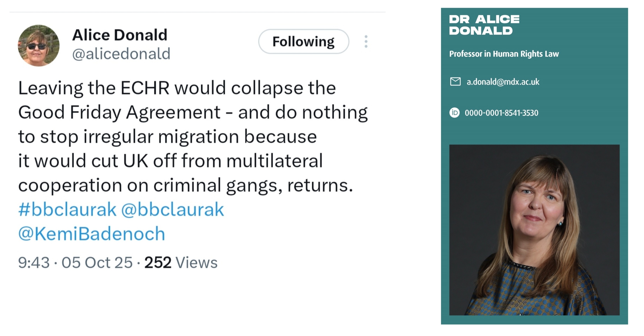Open the @alicedonald handle
The image size is (644, 336).
pos(121,54)
